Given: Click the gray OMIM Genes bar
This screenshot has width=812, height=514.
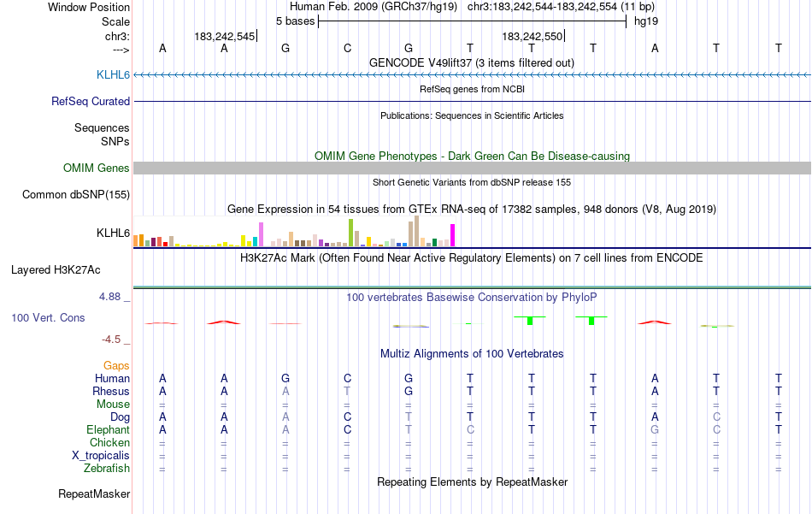Looking at the screenshot, I should pos(472,168).
